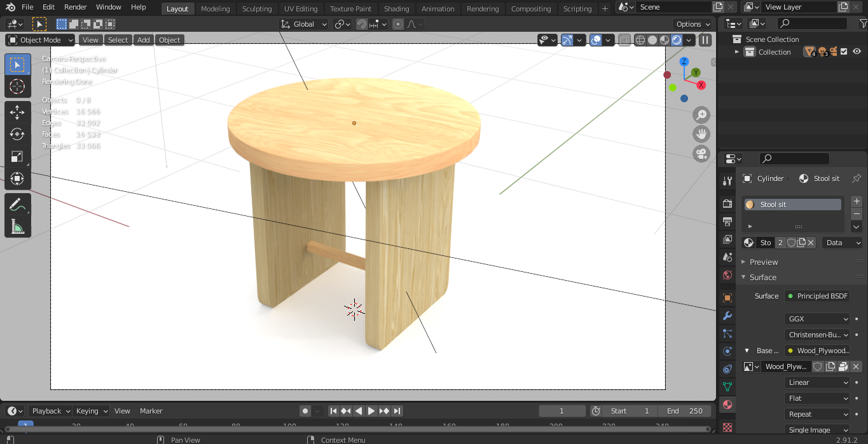This screenshot has height=444, width=868.
Task: Expand the Preview panel
Action: point(763,262)
